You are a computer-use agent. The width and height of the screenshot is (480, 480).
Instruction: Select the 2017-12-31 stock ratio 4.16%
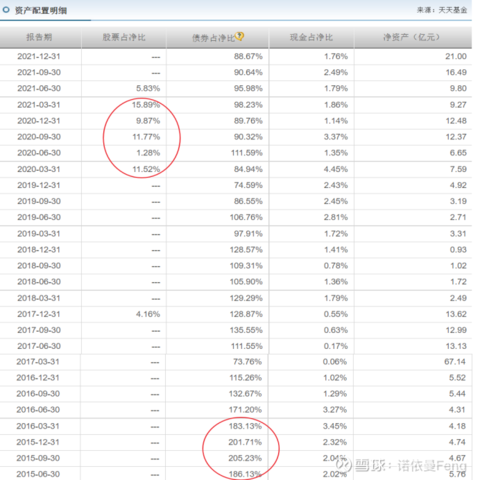tap(148, 314)
